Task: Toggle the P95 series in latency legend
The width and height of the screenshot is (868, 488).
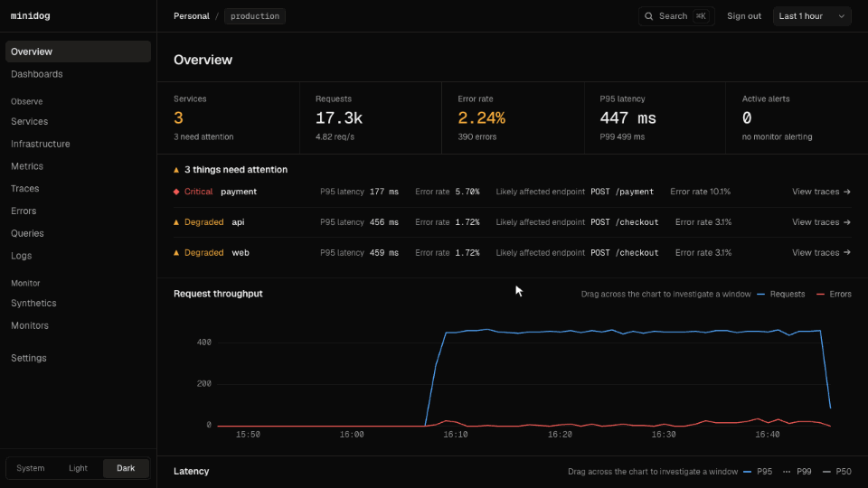Action: coord(758,472)
